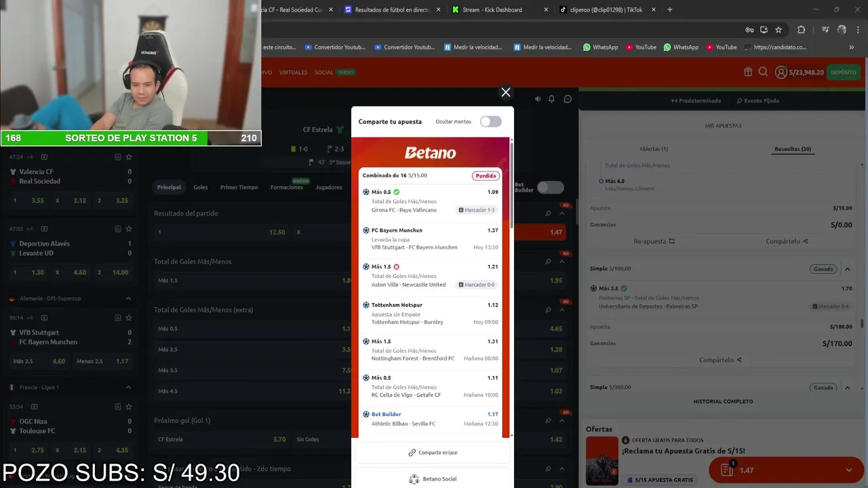Collapse the Francia Ligue 1 league section
The width and height of the screenshot is (868, 488).
click(x=128, y=387)
